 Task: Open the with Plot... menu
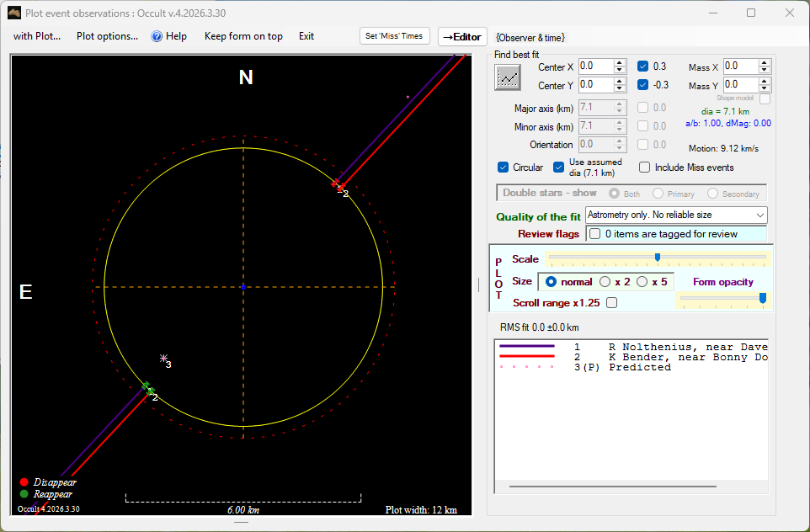tap(37, 36)
